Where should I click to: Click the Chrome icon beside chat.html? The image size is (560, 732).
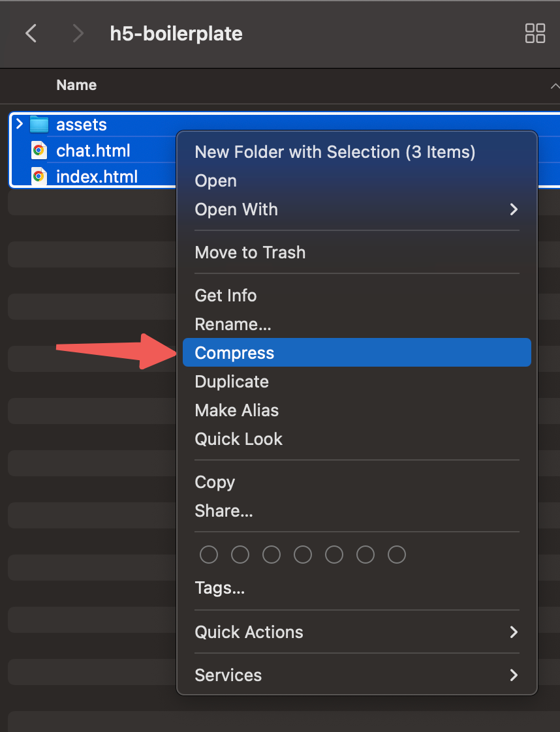coord(39,151)
